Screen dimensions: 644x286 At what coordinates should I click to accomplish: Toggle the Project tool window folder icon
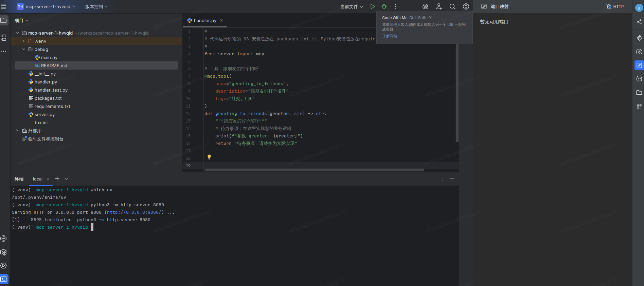[4, 20]
